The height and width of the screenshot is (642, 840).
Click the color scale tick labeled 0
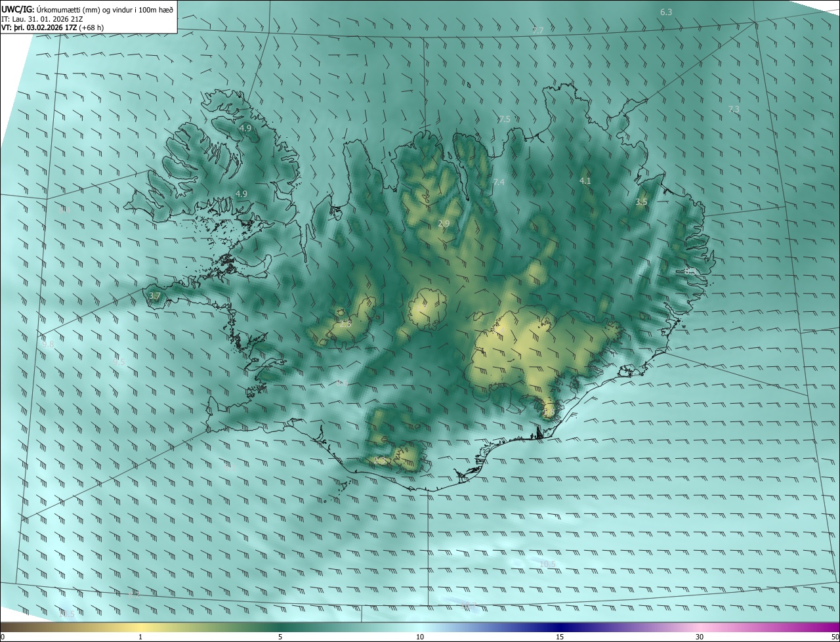[3, 637]
